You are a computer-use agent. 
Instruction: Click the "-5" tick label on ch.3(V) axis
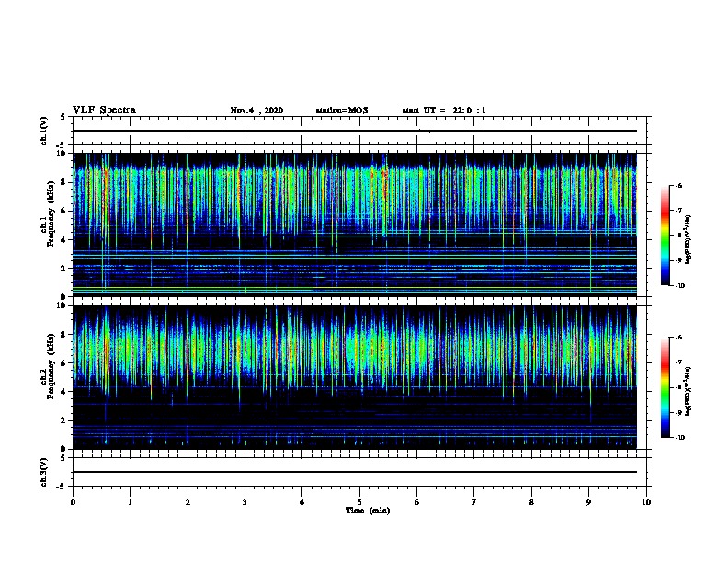coord(62,487)
